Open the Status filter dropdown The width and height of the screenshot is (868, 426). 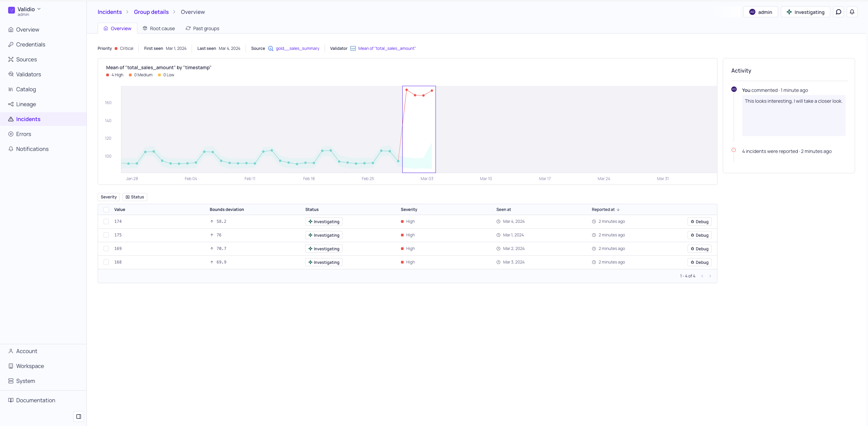(135, 197)
